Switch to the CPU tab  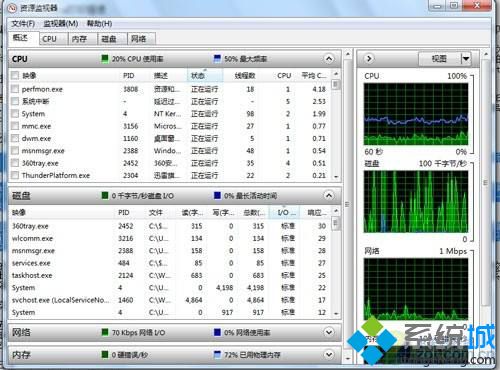pos(49,39)
